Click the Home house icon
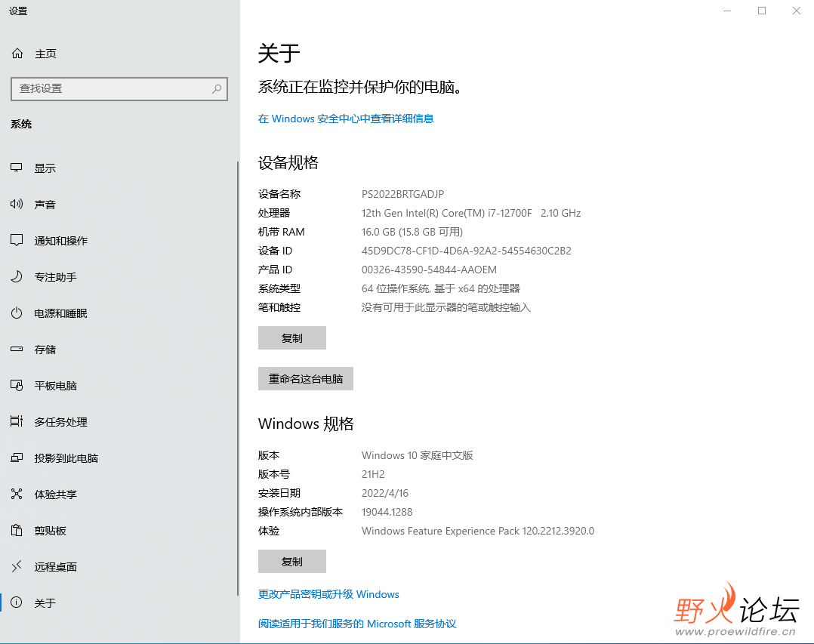This screenshot has width=814, height=644. click(x=17, y=54)
